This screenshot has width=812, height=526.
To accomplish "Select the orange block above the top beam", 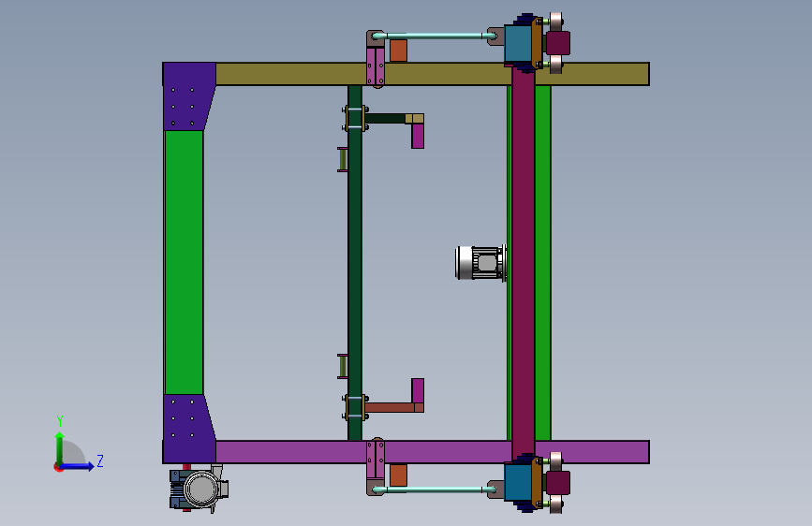I will (398, 51).
